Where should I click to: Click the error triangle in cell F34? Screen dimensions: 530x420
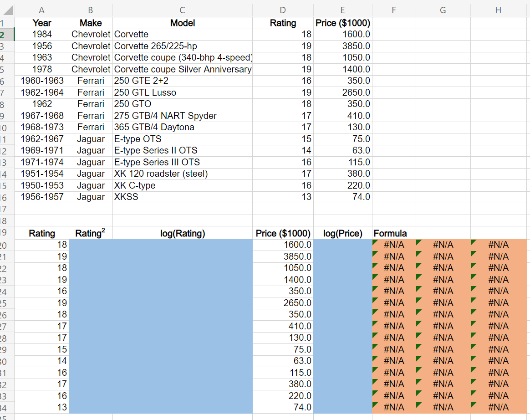[374, 405]
